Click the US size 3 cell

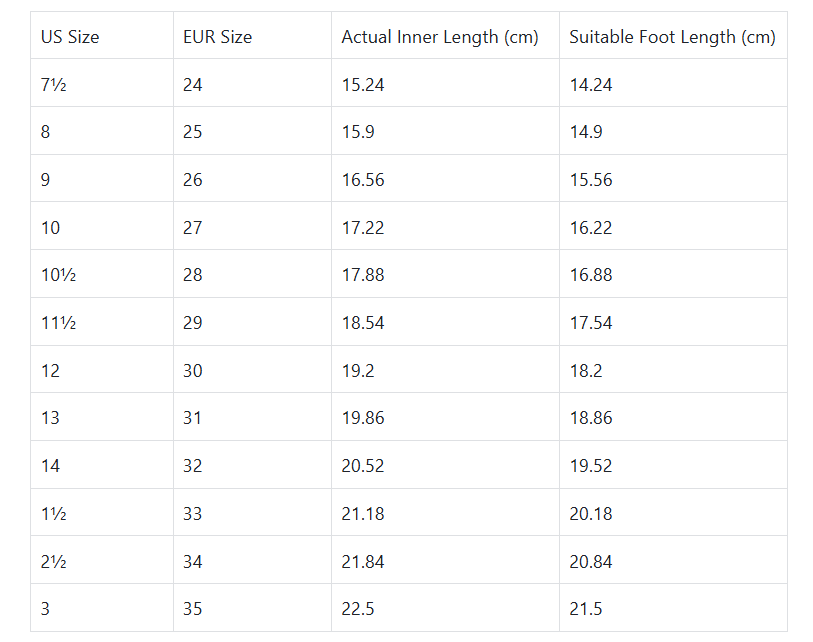[x=45, y=609]
